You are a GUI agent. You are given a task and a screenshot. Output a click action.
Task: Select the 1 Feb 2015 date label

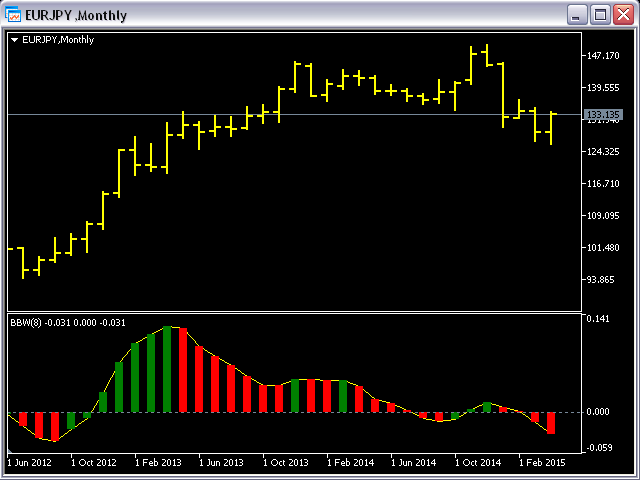pos(541,463)
